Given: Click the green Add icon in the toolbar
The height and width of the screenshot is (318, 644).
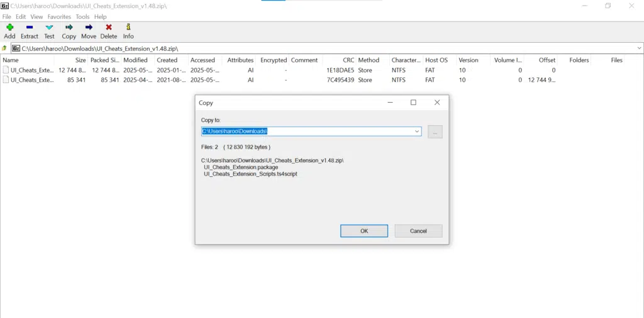Looking at the screenshot, I should click(x=9, y=27).
